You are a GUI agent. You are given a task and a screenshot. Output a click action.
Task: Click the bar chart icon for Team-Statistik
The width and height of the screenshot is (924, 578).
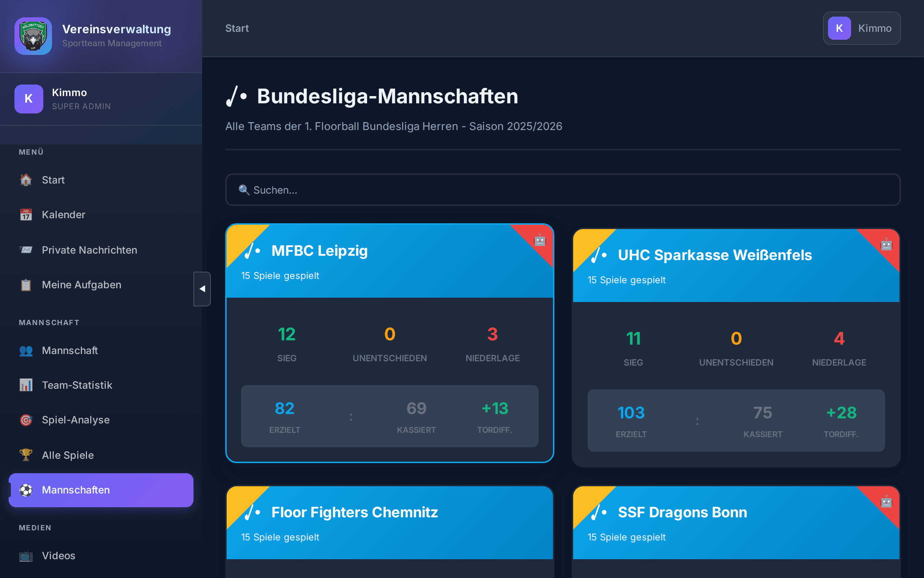26,385
